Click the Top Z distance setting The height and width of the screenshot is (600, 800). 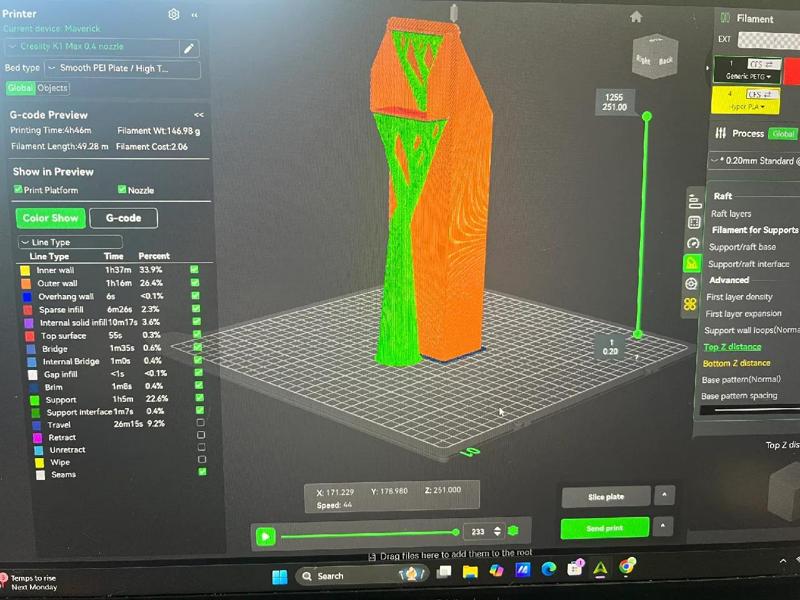tap(733, 347)
